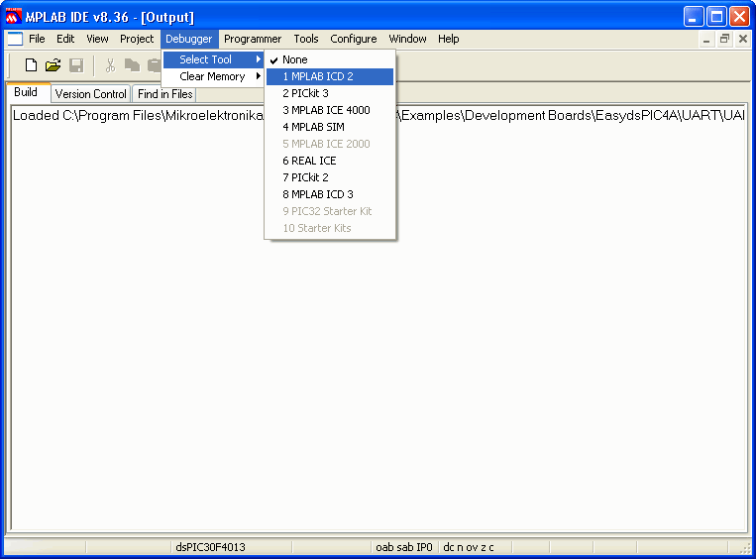Click the Open File folder icon
This screenshot has width=756, height=559.
(x=54, y=65)
